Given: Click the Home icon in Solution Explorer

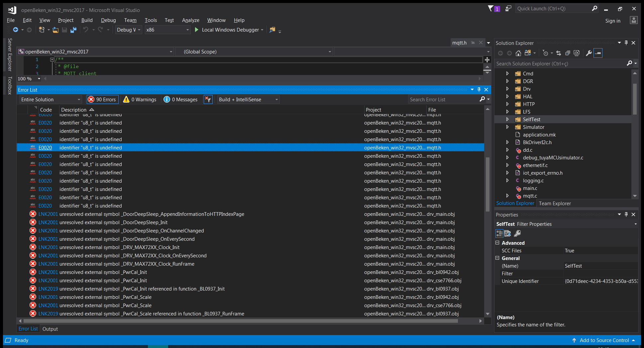Looking at the screenshot, I should pyautogui.click(x=518, y=53).
